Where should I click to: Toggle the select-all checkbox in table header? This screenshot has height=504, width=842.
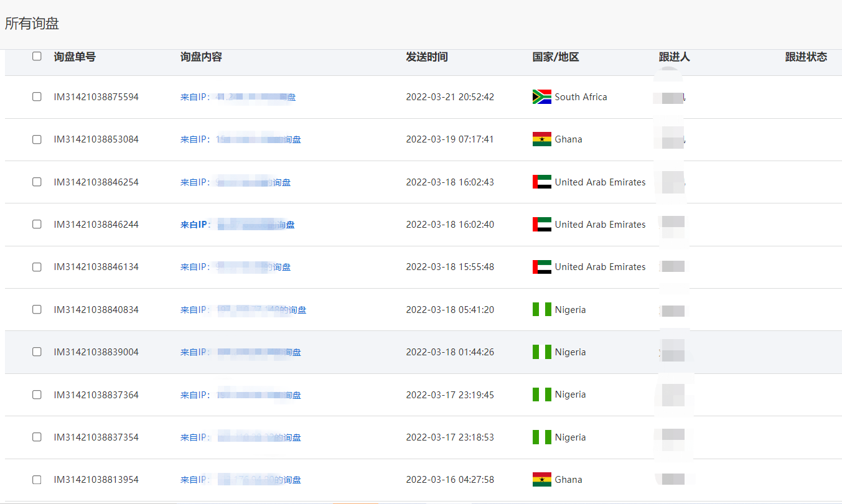pyautogui.click(x=37, y=56)
